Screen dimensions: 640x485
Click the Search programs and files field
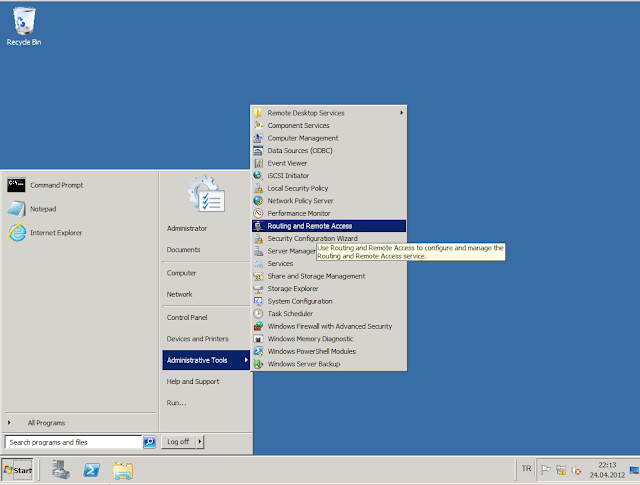(73, 441)
